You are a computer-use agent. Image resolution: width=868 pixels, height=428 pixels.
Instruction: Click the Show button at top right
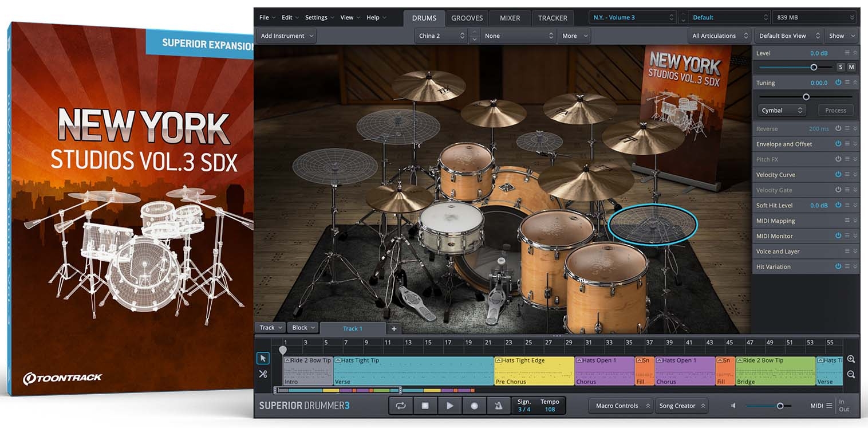point(842,36)
